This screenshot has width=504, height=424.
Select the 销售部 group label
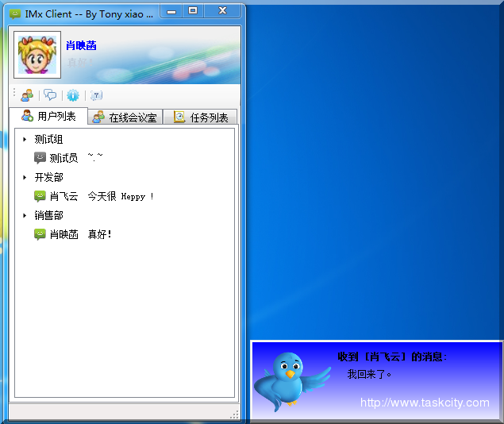coord(49,215)
